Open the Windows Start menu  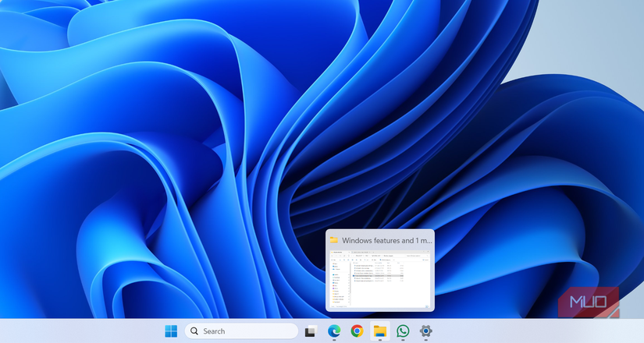(x=171, y=331)
